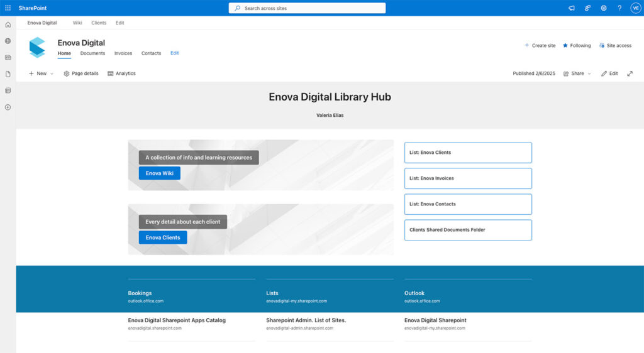
Task: Click the Page details gear icon
Action: [67, 73]
